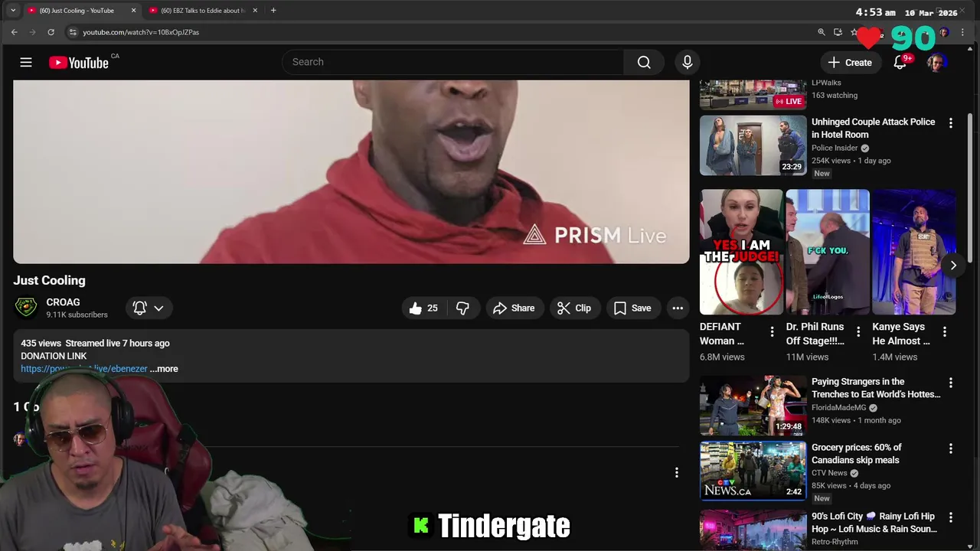Click the Just Cooling video title
The width and height of the screenshot is (980, 551).
click(49, 280)
